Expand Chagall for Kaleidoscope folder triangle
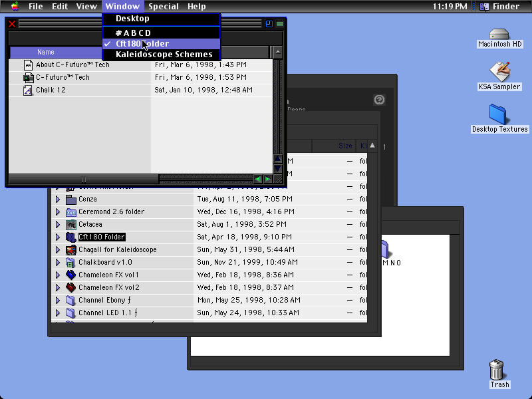 click(x=58, y=250)
